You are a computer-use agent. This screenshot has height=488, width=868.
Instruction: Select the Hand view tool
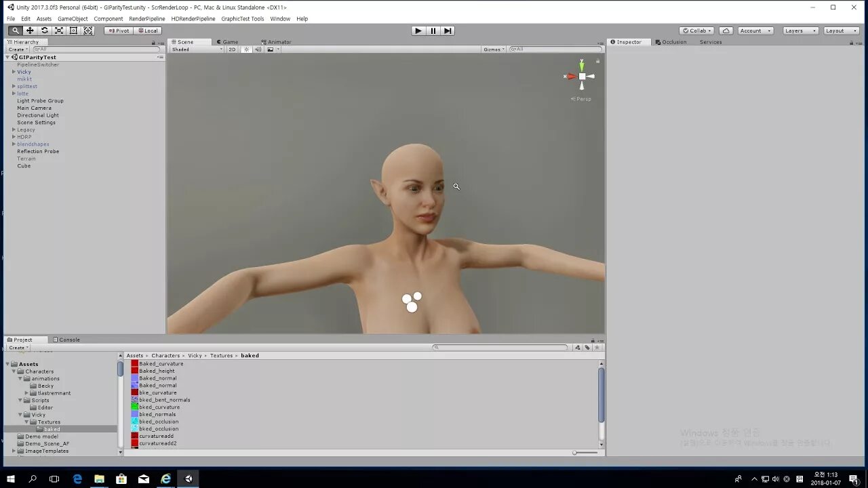[x=16, y=30]
